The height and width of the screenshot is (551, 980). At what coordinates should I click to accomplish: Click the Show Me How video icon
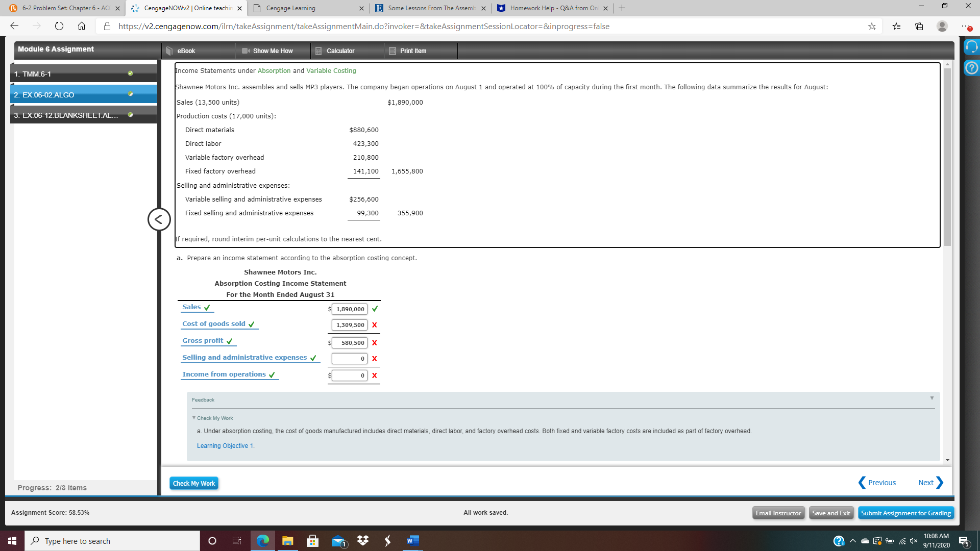coord(246,51)
